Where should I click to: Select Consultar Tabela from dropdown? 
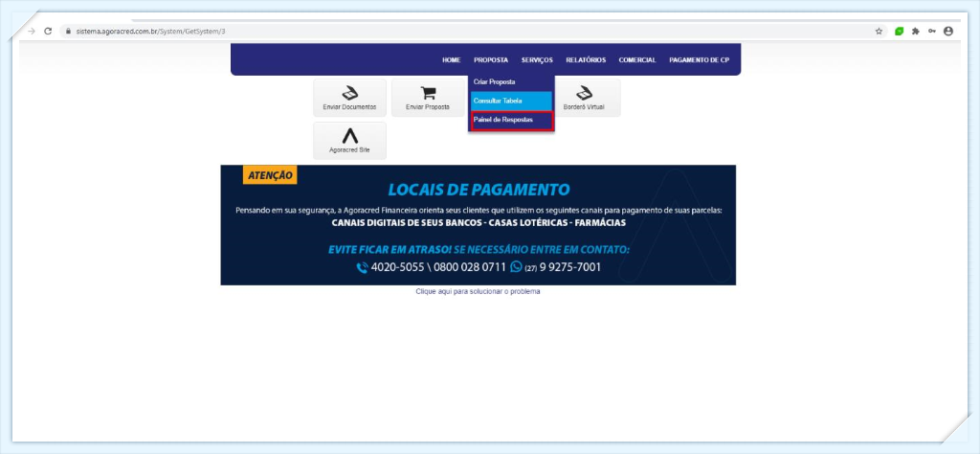[x=511, y=101]
